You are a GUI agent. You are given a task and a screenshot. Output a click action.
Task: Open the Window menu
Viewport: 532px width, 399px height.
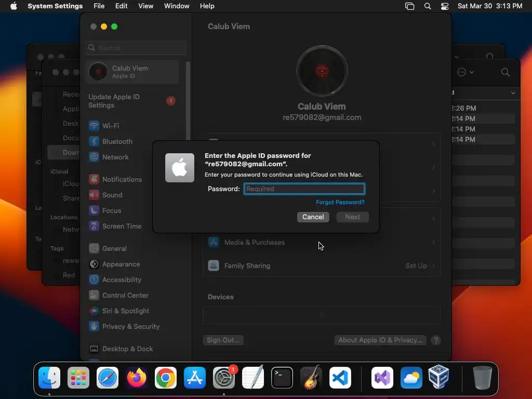pyautogui.click(x=177, y=6)
